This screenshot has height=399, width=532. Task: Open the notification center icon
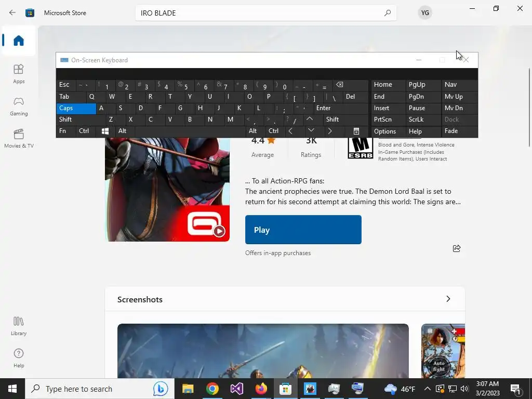[x=516, y=389]
